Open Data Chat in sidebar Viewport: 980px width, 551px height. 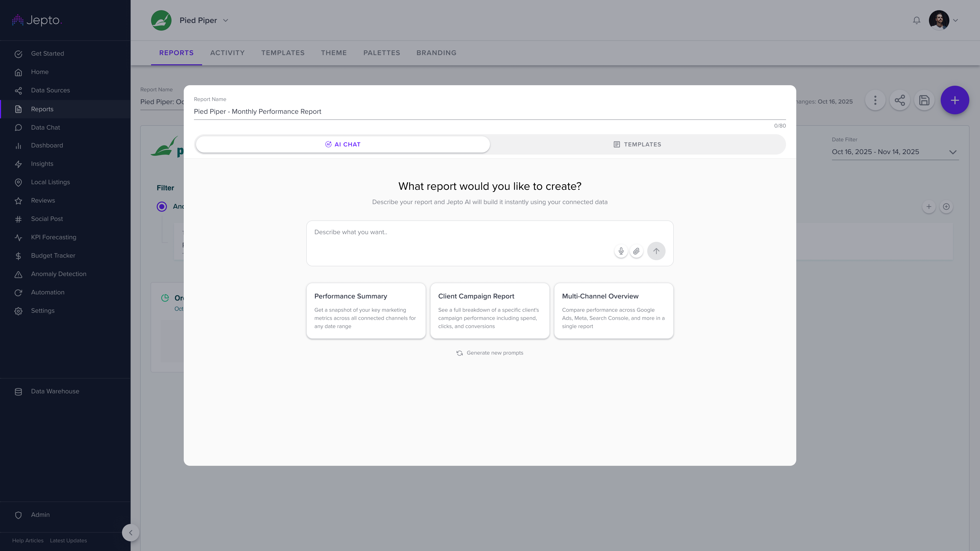click(x=65, y=127)
